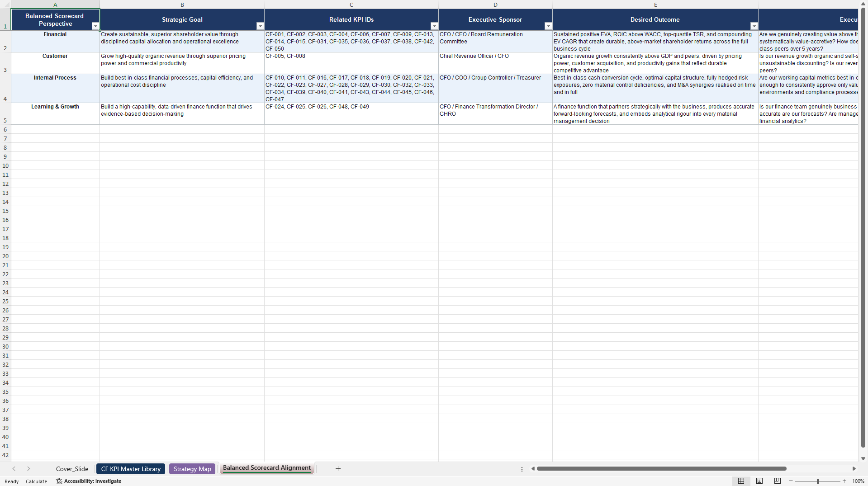The width and height of the screenshot is (868, 486).
Task: Select 'Grow high-quality organic revenue' goal cell
Action: click(x=182, y=63)
